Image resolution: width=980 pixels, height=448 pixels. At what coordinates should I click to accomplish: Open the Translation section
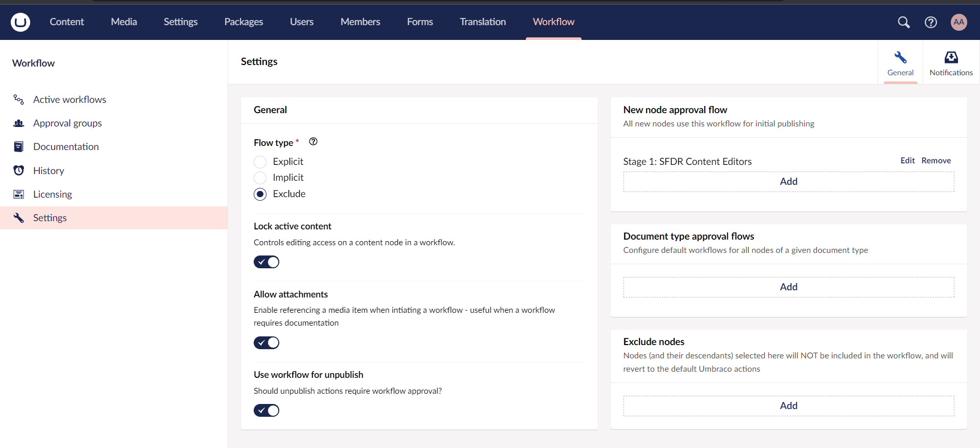(483, 22)
